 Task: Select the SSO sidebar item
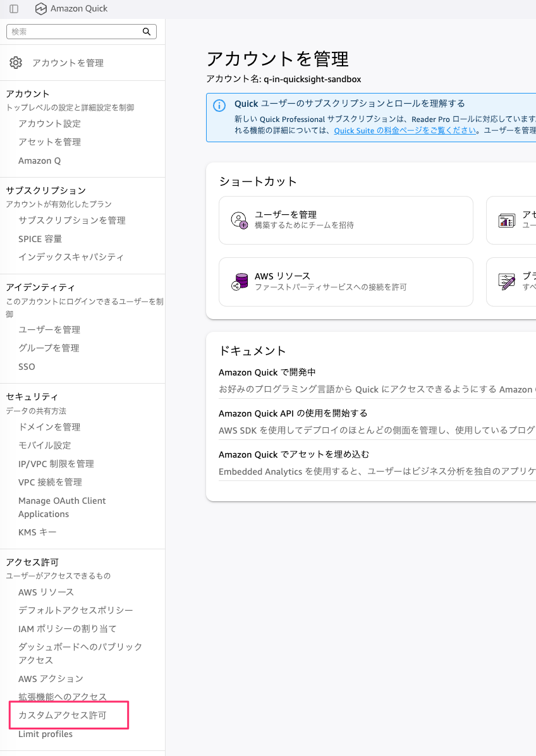pos(27,367)
